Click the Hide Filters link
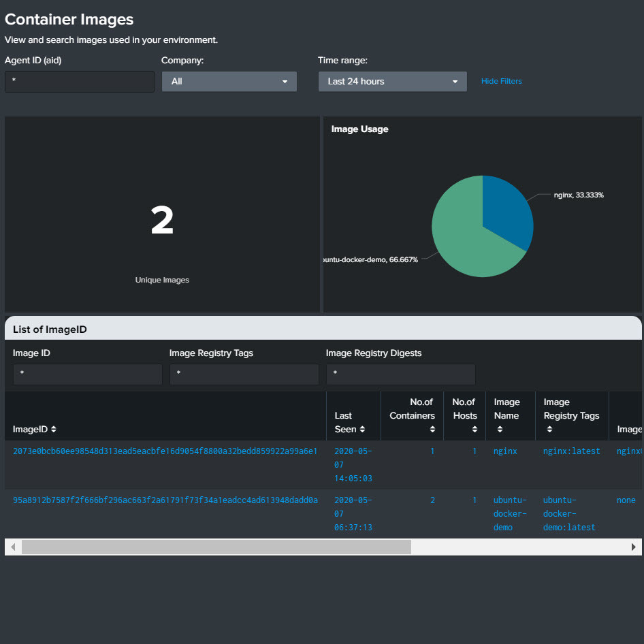 coord(501,82)
